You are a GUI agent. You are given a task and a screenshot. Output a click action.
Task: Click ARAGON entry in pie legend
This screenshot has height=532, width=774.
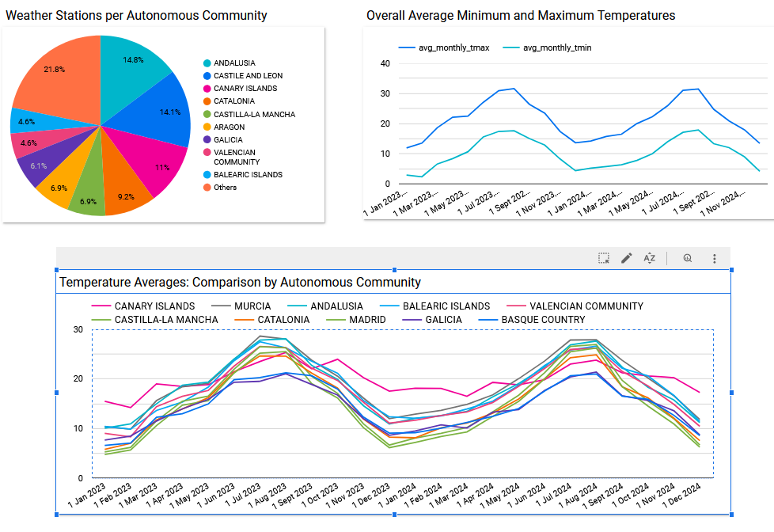click(224, 127)
